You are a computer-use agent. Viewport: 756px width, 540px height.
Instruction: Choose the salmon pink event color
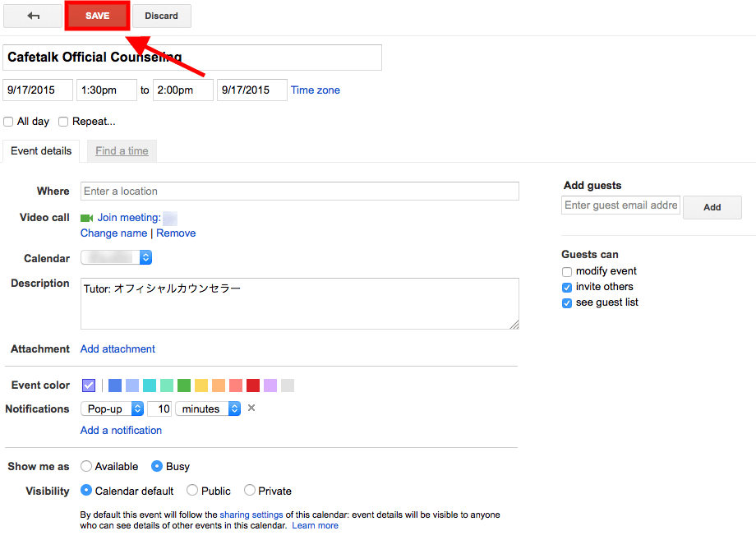[x=236, y=385]
